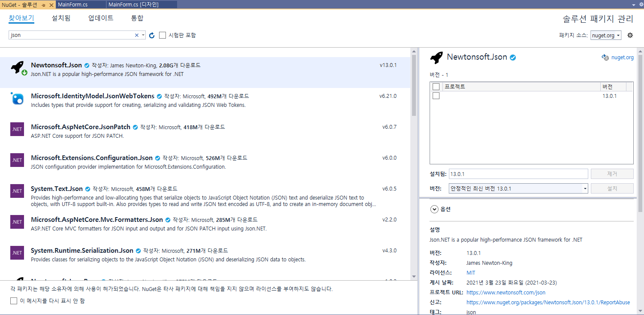Switch to the Consolidate tab

point(137,18)
